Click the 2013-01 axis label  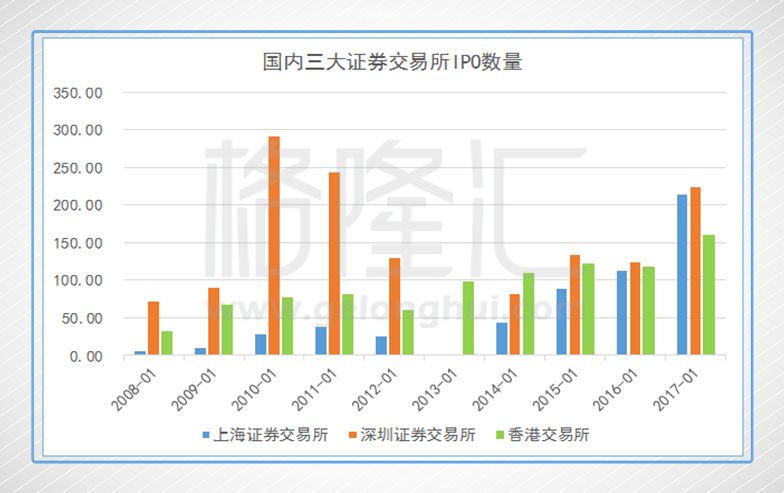click(435, 390)
